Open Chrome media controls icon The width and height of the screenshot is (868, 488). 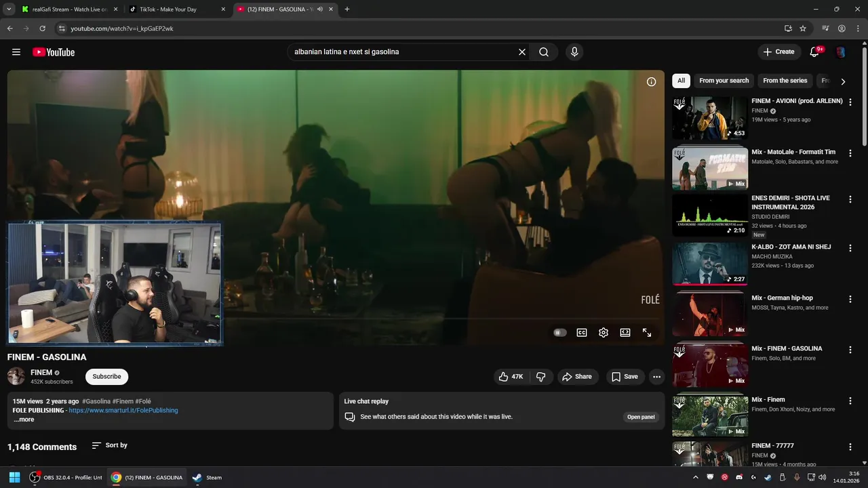click(825, 28)
